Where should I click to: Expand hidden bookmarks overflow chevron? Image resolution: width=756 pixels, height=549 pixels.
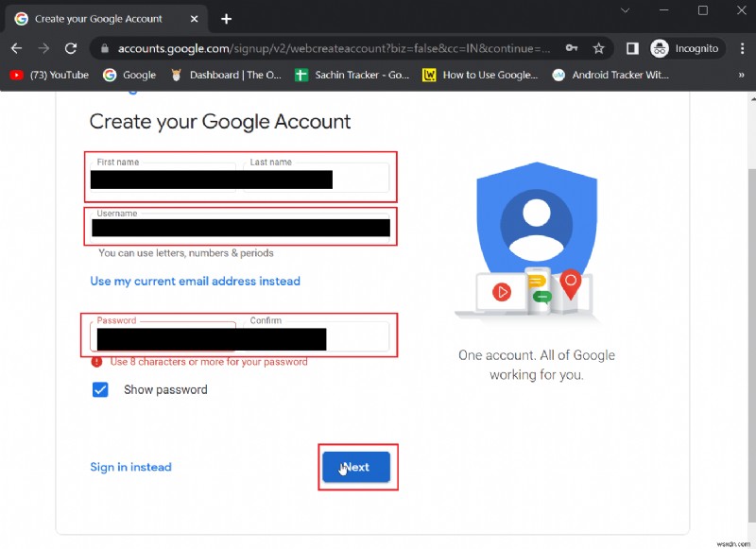click(x=740, y=75)
